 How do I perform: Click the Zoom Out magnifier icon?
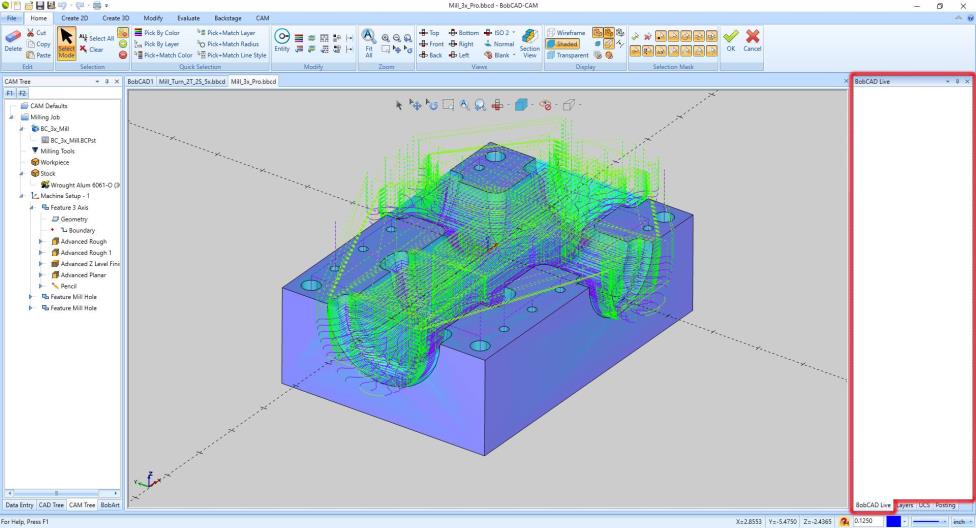pyautogui.click(x=396, y=38)
